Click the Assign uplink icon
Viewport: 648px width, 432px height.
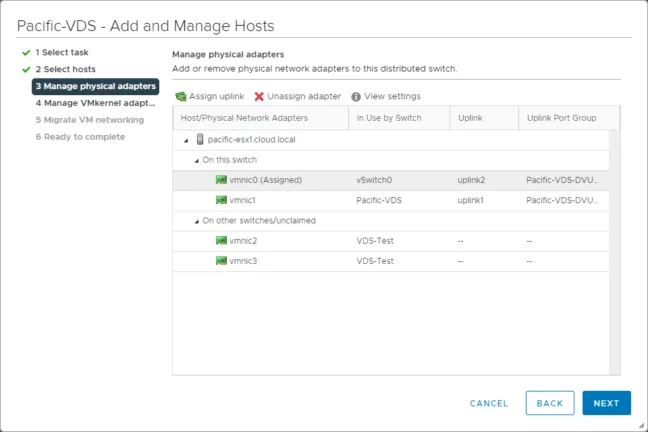(x=181, y=96)
